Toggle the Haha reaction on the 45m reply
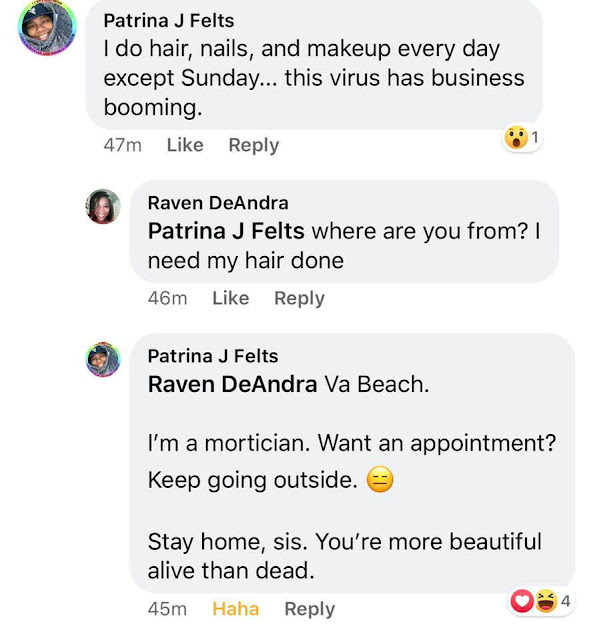 (x=236, y=609)
